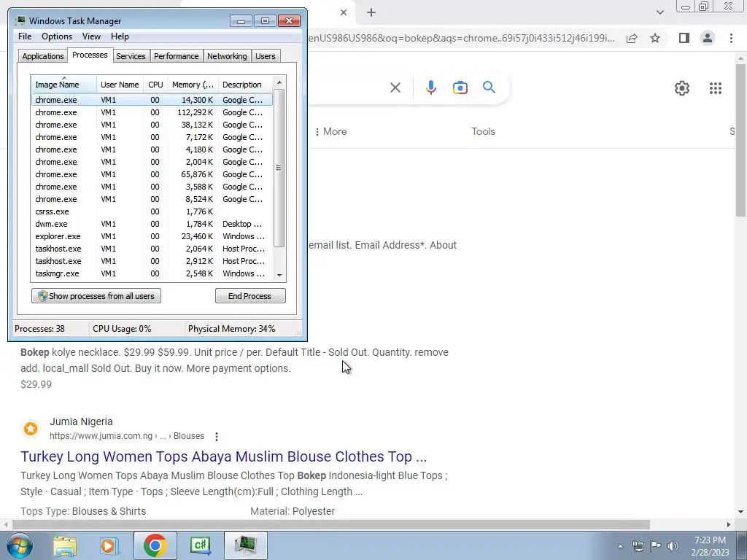Screen dimensions: 747x560
Task: Open Chrome tab search chevron
Action: (659, 12)
